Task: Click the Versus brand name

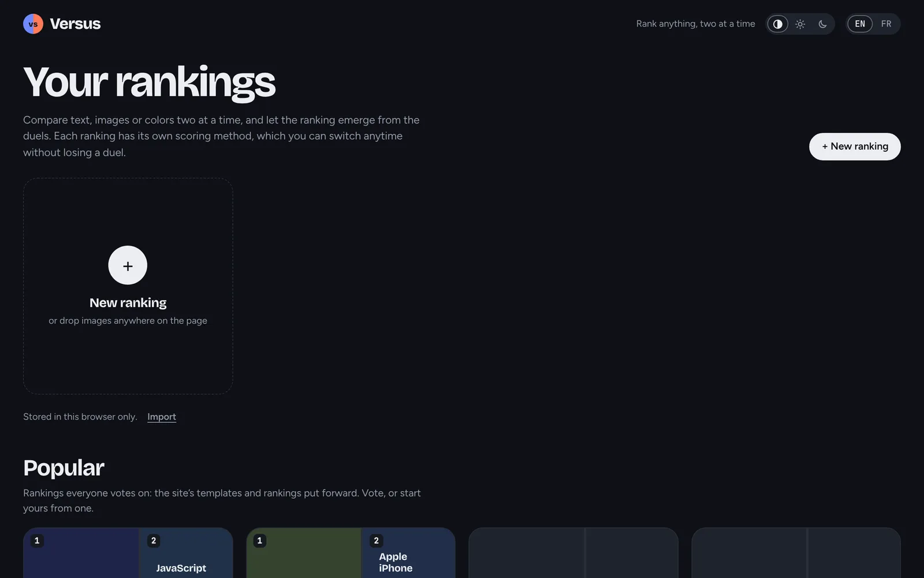Action: pyautogui.click(x=75, y=24)
